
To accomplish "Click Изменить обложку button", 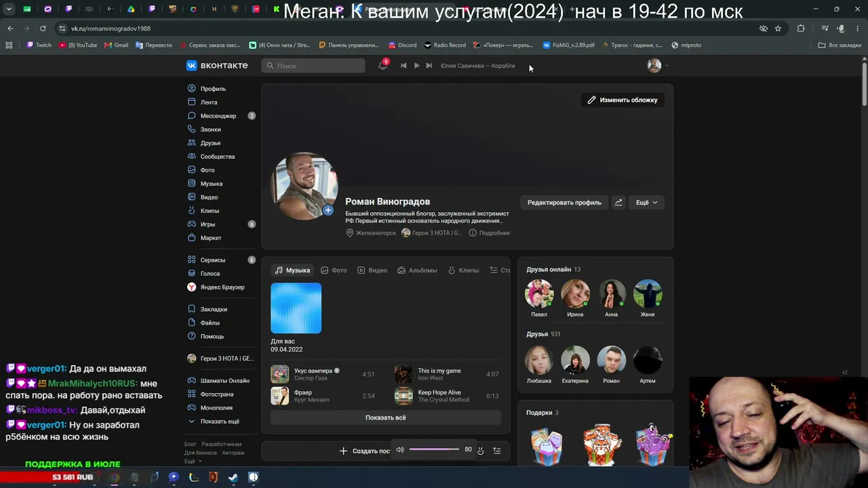I will (x=623, y=100).
